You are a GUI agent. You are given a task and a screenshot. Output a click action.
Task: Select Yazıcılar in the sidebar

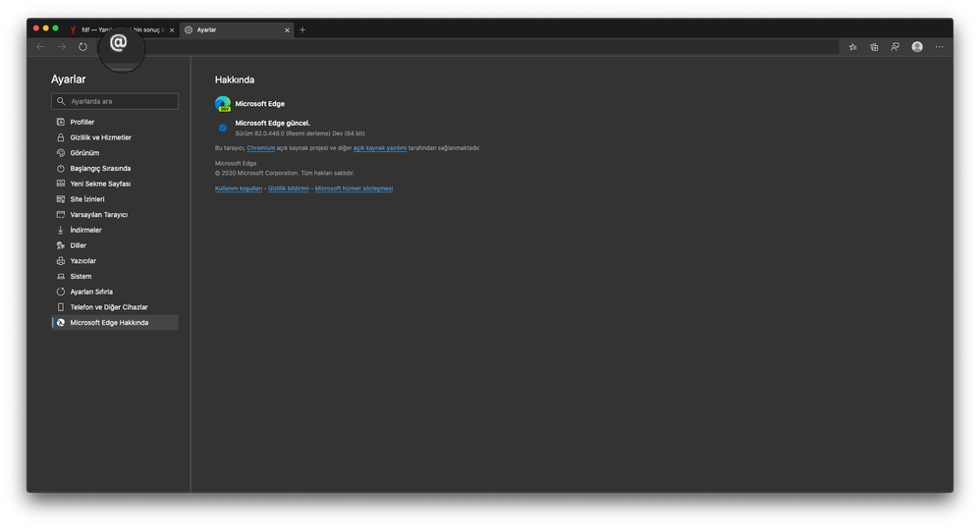[x=115, y=260]
